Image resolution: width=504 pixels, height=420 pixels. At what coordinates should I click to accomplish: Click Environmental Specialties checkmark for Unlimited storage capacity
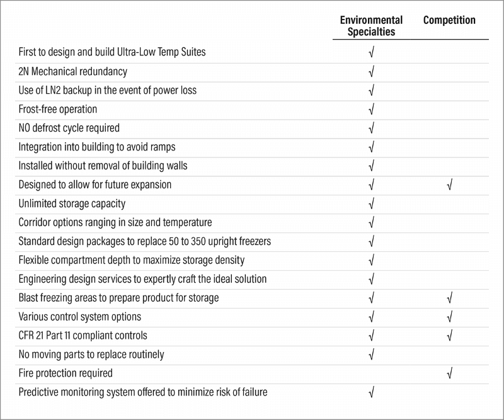coord(371,204)
